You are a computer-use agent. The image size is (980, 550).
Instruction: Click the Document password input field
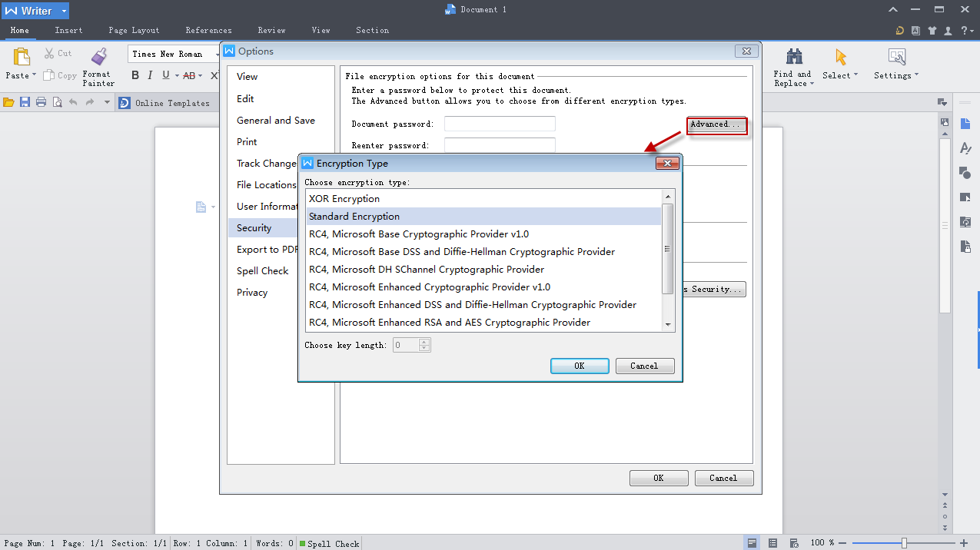click(500, 124)
